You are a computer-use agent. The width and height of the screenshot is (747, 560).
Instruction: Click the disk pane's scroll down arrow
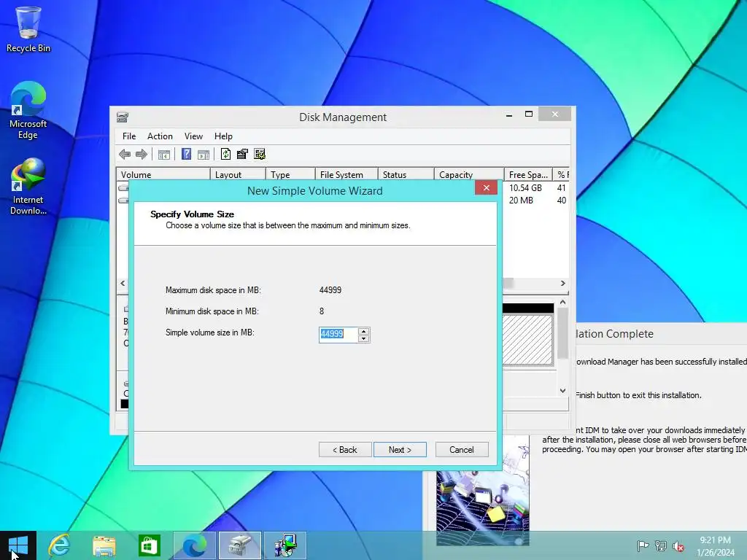pyautogui.click(x=562, y=391)
